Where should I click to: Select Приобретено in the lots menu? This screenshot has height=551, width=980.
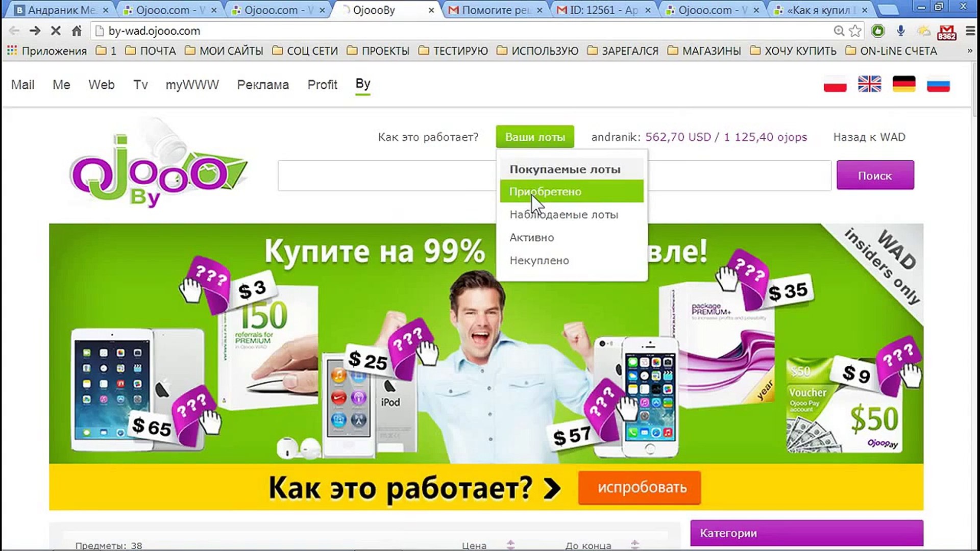572,191
